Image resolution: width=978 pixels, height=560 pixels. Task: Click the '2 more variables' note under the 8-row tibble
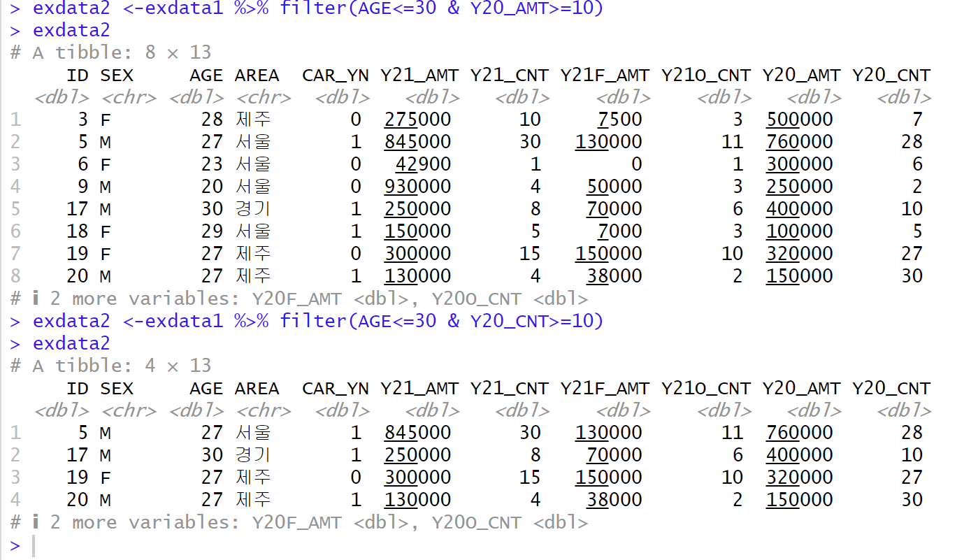(x=299, y=299)
